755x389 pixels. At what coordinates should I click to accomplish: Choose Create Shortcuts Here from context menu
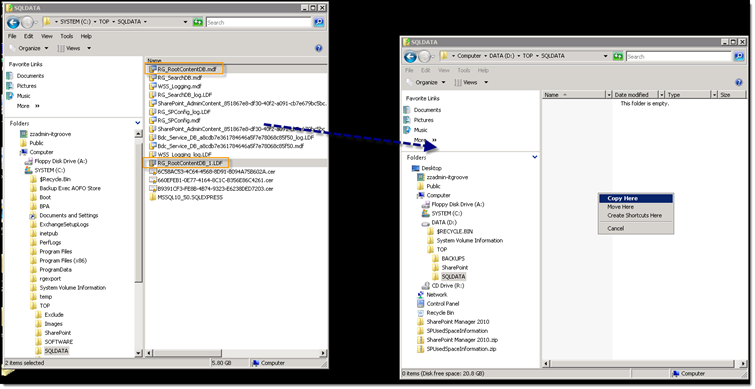pos(636,216)
